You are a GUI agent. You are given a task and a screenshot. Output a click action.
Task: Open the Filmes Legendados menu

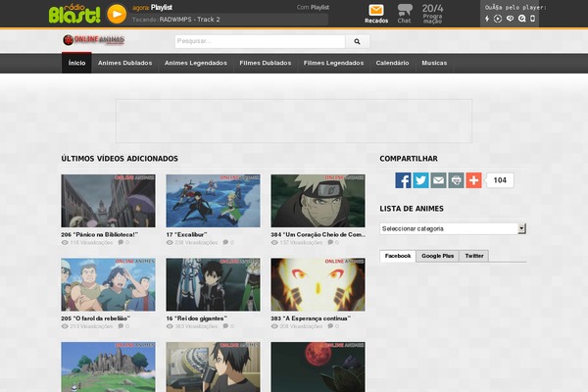click(333, 63)
